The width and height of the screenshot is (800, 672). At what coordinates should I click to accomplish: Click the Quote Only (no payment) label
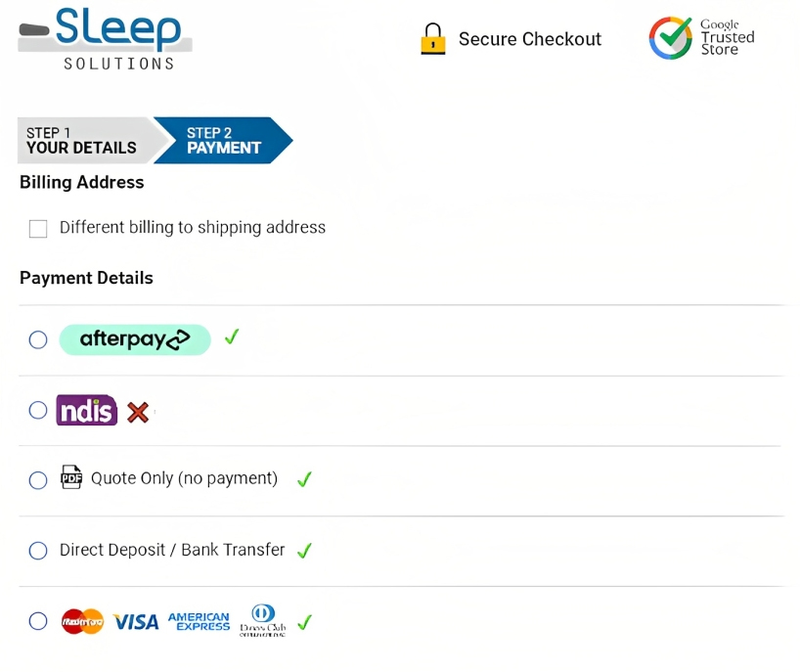183,478
